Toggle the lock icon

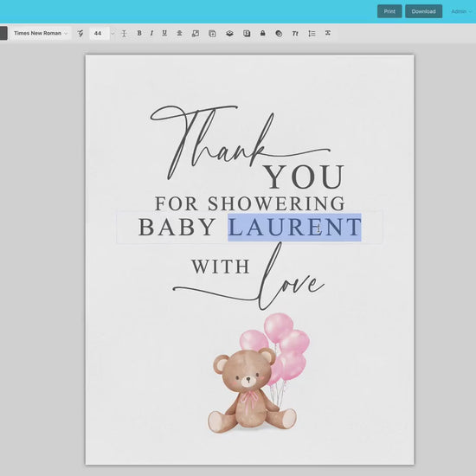tap(263, 33)
